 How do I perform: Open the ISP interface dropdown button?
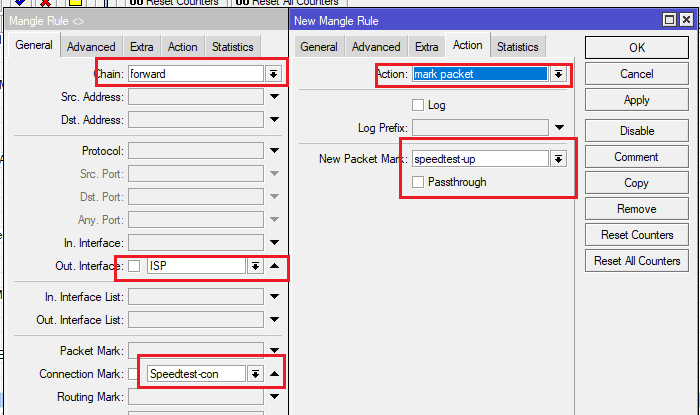pos(255,266)
